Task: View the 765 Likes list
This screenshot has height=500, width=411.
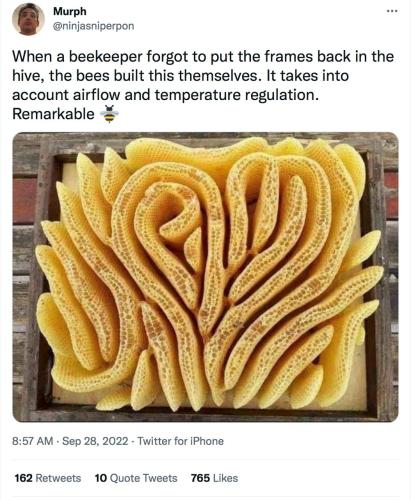Action: [214, 478]
